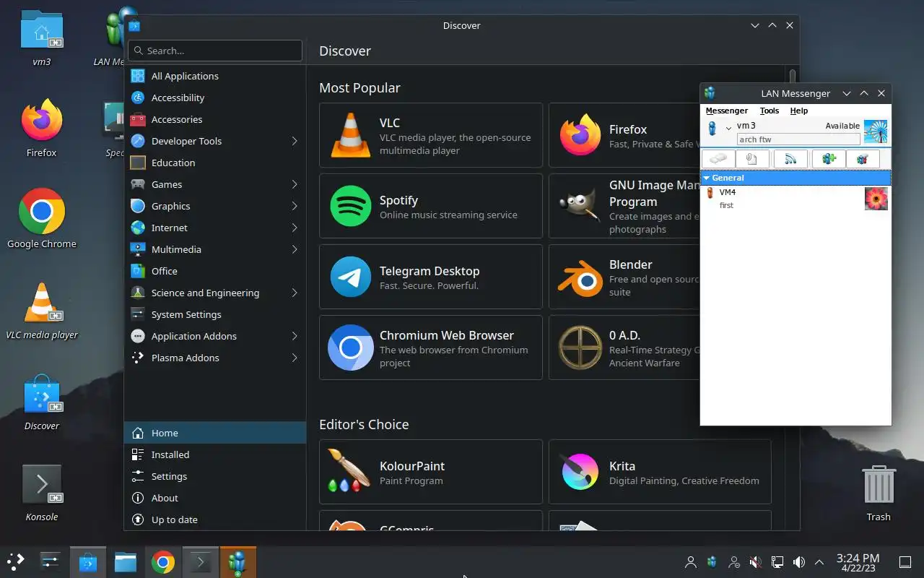924x578 pixels.
Task: Open VLC media player desktop shortcut
Action: [x=42, y=310]
